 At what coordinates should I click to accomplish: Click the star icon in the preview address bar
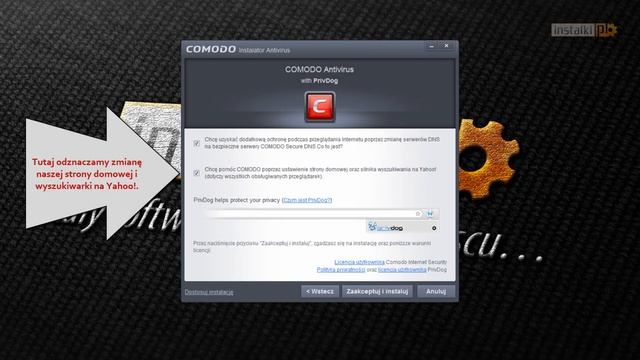tap(418, 213)
